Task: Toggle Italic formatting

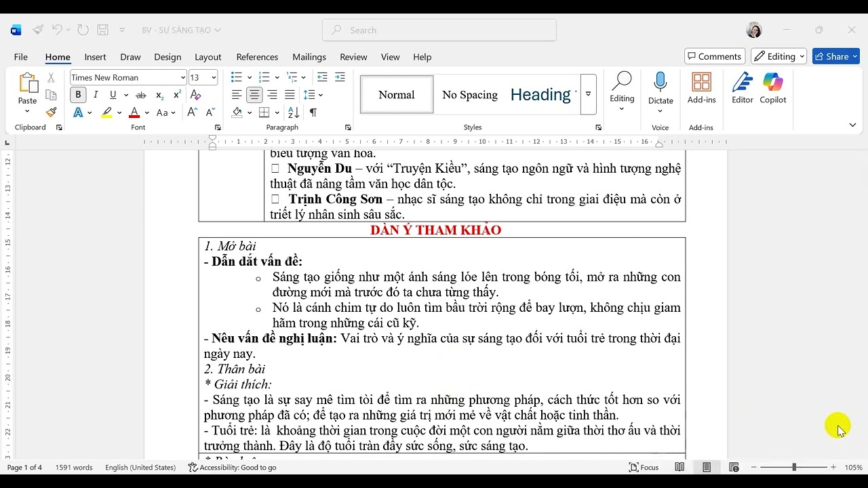Action: [x=96, y=95]
